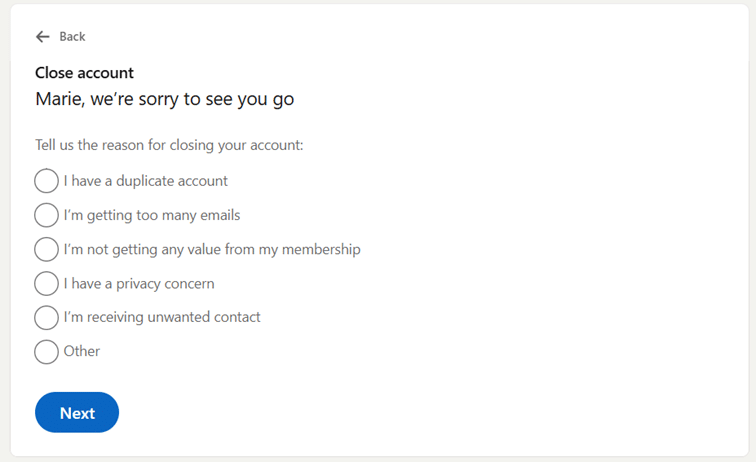This screenshot has height=462, width=756.
Task: Click the word 'membership' in third option
Action: 321,249
